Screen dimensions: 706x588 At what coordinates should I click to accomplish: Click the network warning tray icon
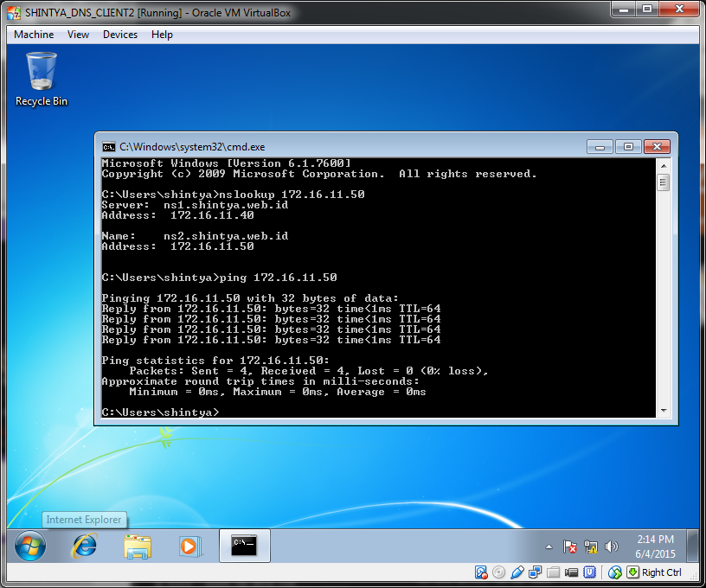click(x=590, y=547)
